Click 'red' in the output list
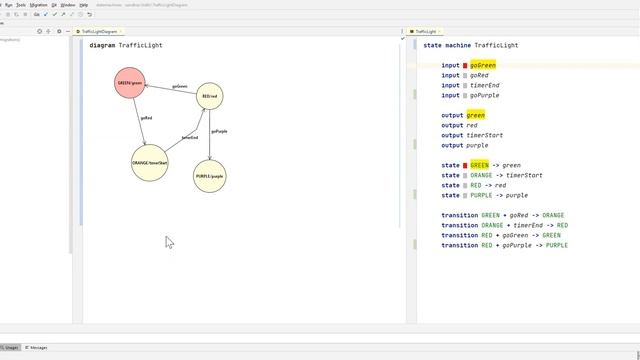This screenshot has width=640, height=360. (x=472, y=125)
